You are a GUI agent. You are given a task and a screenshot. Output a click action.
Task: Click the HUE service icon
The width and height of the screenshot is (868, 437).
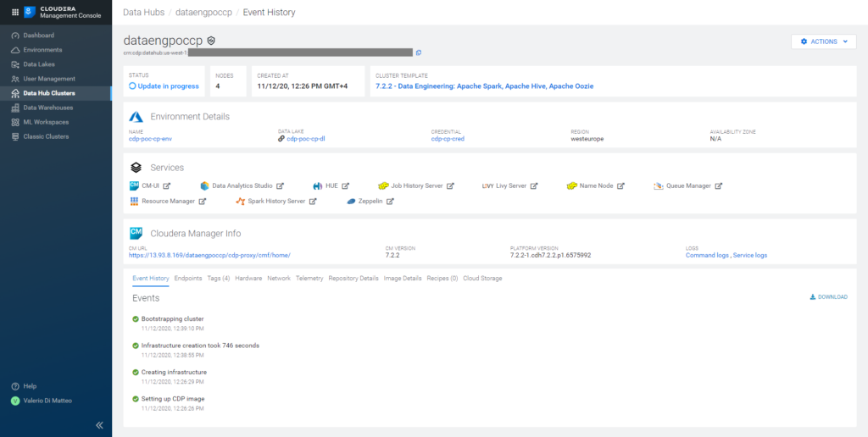(x=317, y=185)
